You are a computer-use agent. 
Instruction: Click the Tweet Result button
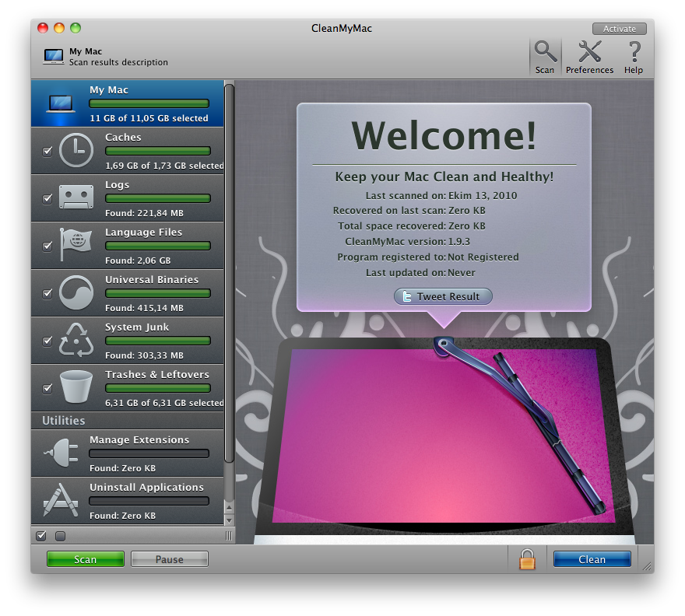tap(443, 296)
